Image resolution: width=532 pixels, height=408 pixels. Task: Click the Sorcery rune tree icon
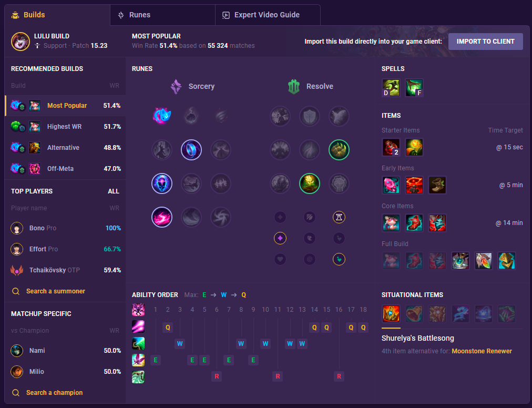pos(176,87)
